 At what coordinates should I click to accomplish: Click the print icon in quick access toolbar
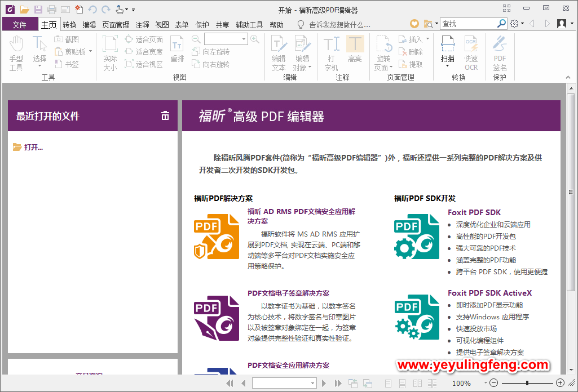tap(52, 9)
